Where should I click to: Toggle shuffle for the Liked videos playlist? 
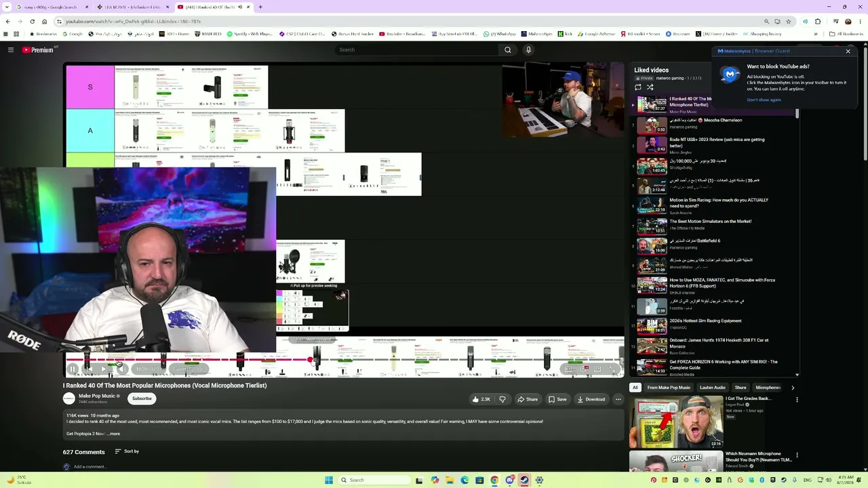(650, 87)
